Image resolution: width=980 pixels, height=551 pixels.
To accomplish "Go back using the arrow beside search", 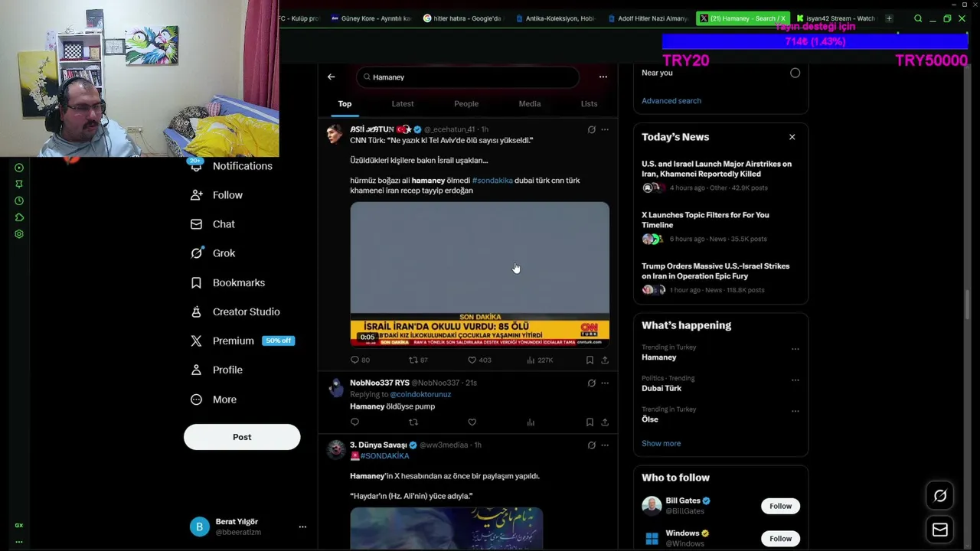I will click(x=331, y=77).
